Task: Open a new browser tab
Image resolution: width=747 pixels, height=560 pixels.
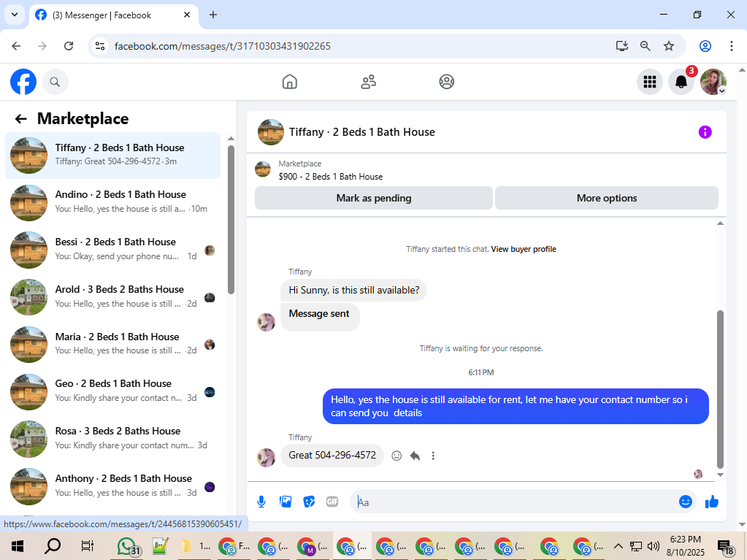Action: 213,15
